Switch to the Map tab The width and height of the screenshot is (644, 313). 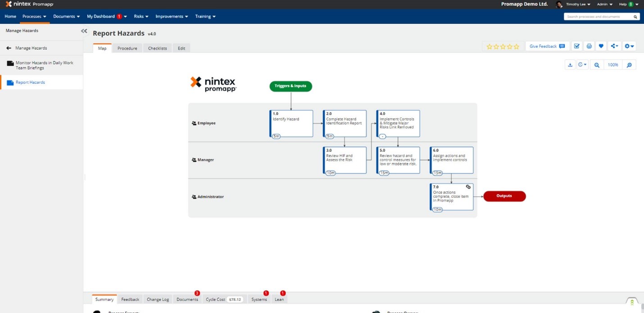point(102,48)
